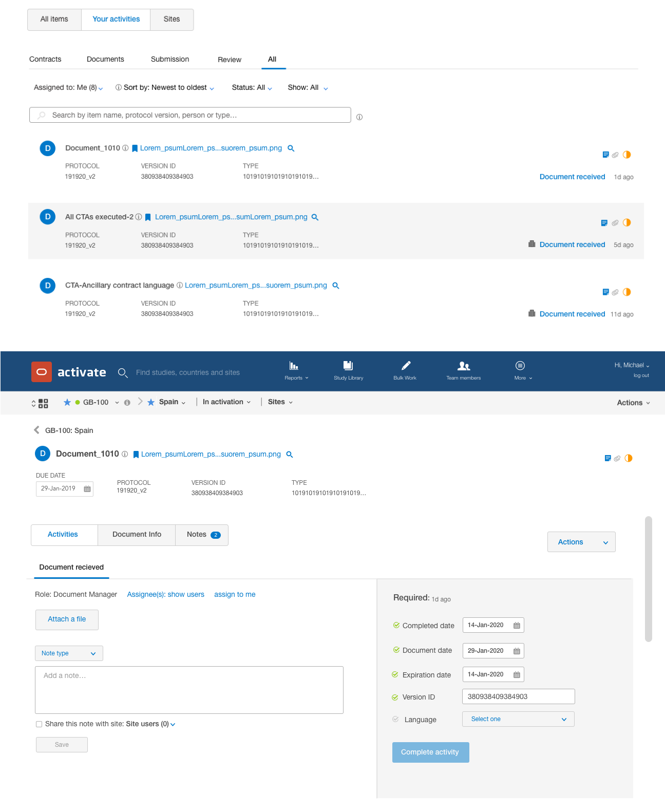This screenshot has width=665, height=812.
Task: Open the grid switcher icon left of GB-100
Action: pos(43,404)
